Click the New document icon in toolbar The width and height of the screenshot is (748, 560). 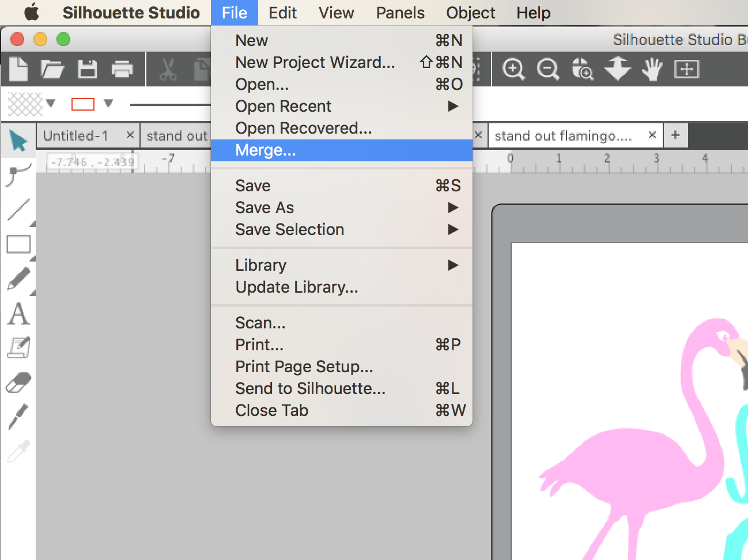tap(18, 69)
